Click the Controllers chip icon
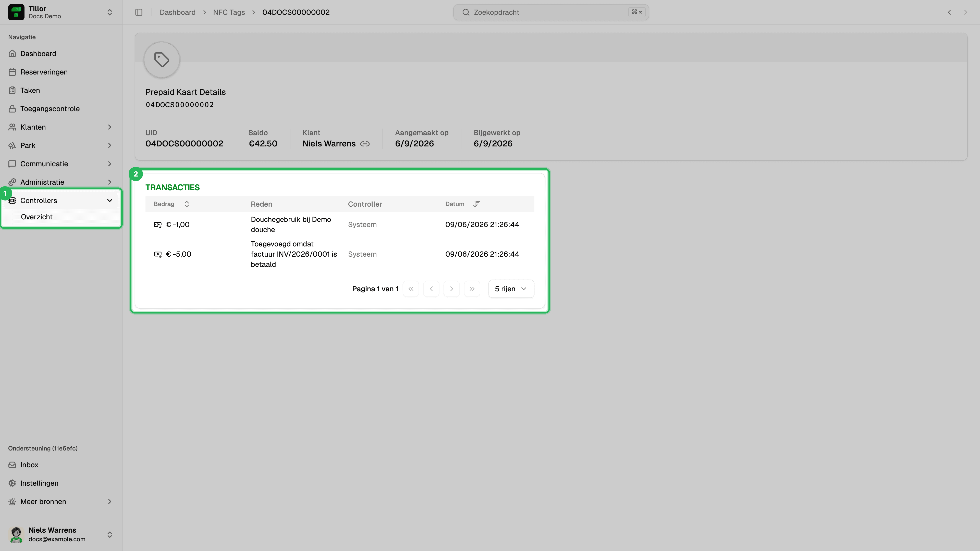This screenshot has width=980, height=551. point(12,201)
